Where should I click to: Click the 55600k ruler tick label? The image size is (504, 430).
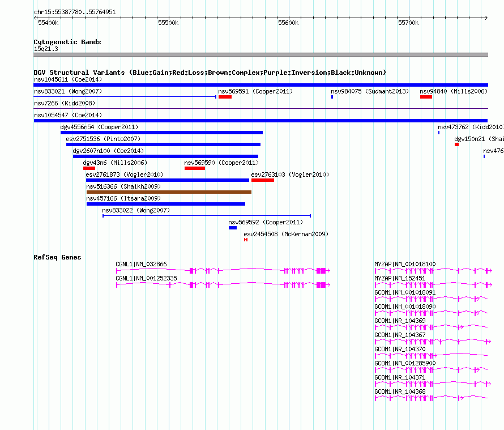pos(288,23)
